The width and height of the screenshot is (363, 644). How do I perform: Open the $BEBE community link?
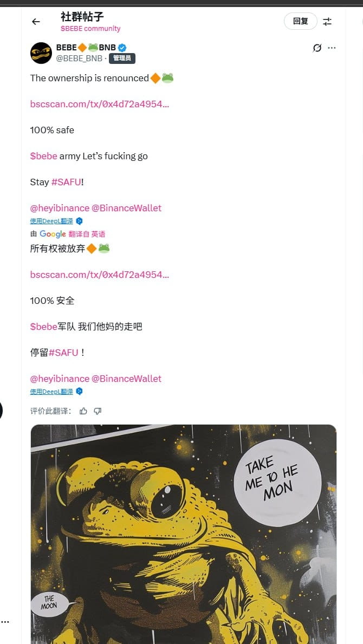pyautogui.click(x=90, y=28)
